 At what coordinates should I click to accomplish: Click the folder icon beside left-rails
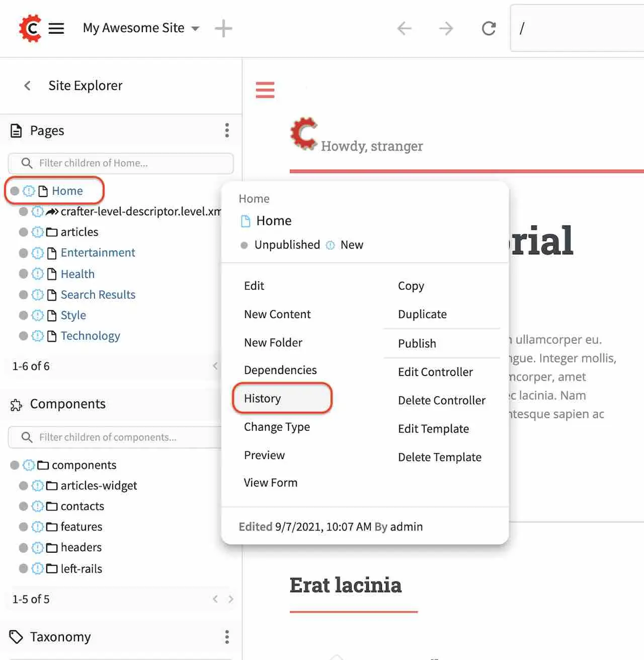click(52, 569)
